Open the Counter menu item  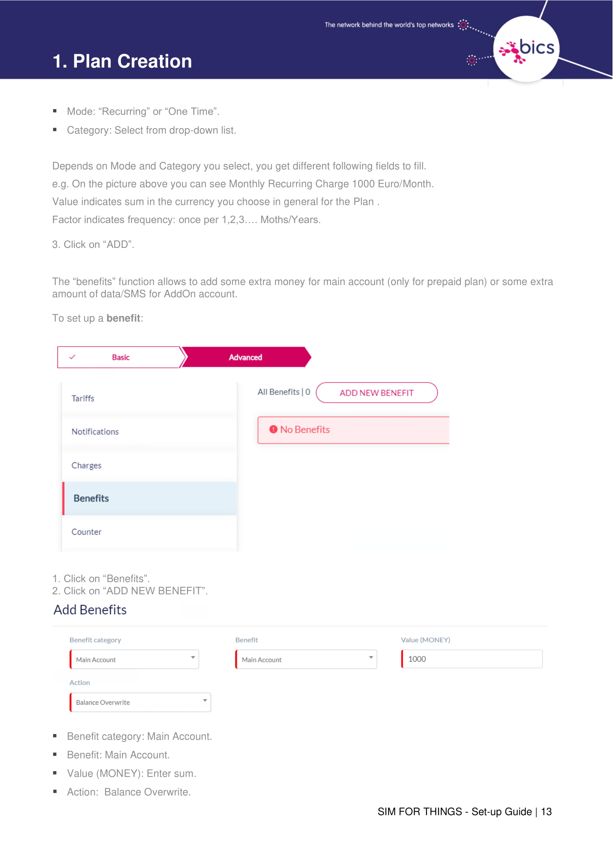coord(86,532)
